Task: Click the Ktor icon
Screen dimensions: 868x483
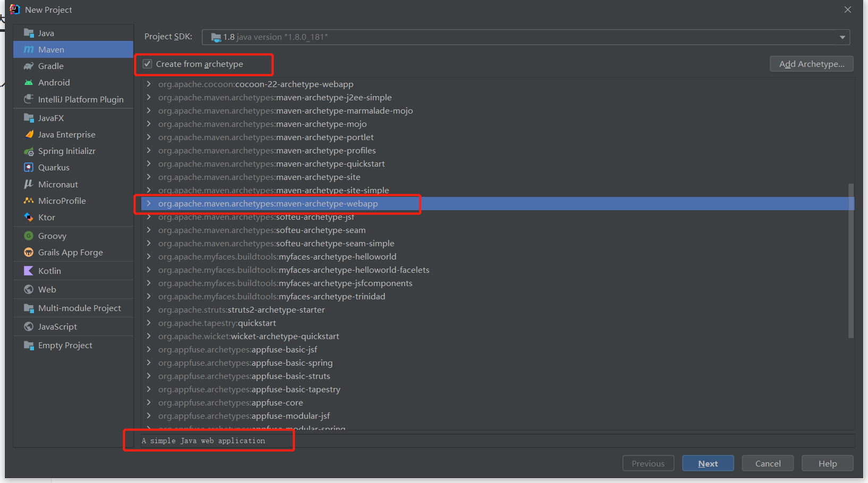Action: click(x=29, y=217)
